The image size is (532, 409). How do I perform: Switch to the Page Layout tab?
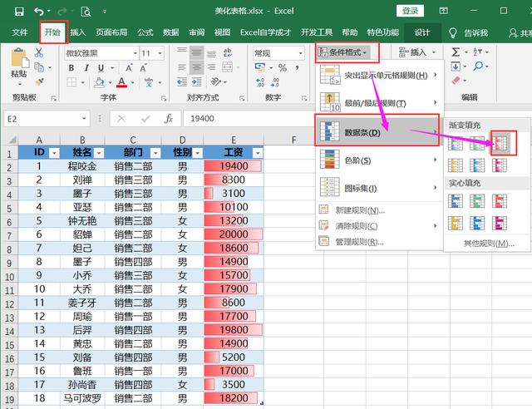click(111, 32)
